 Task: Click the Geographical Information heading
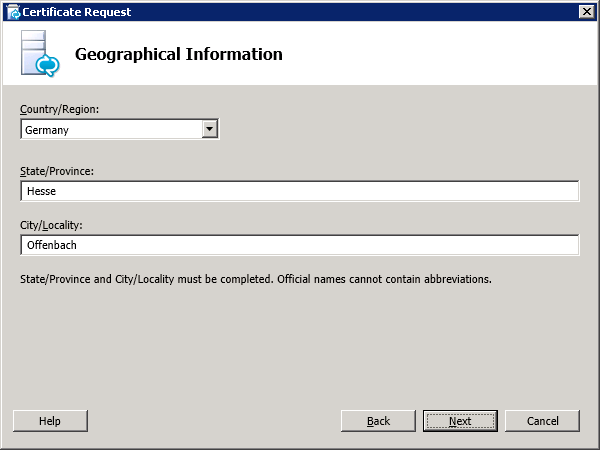click(179, 54)
